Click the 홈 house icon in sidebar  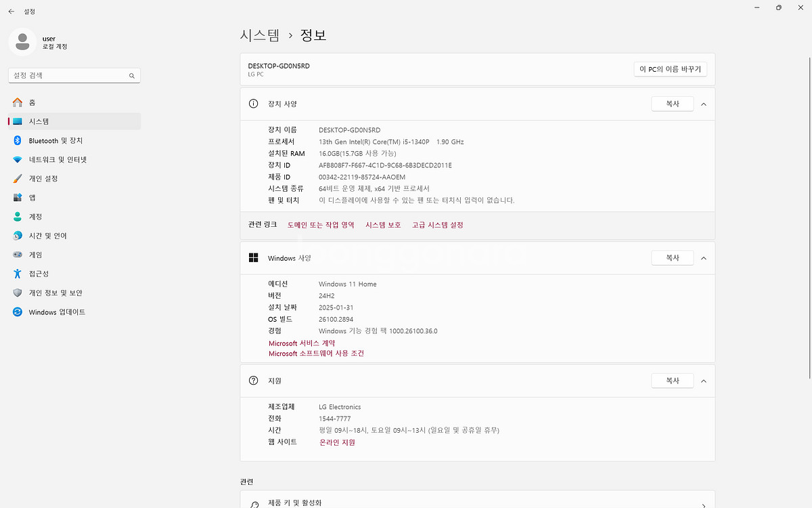tap(18, 102)
